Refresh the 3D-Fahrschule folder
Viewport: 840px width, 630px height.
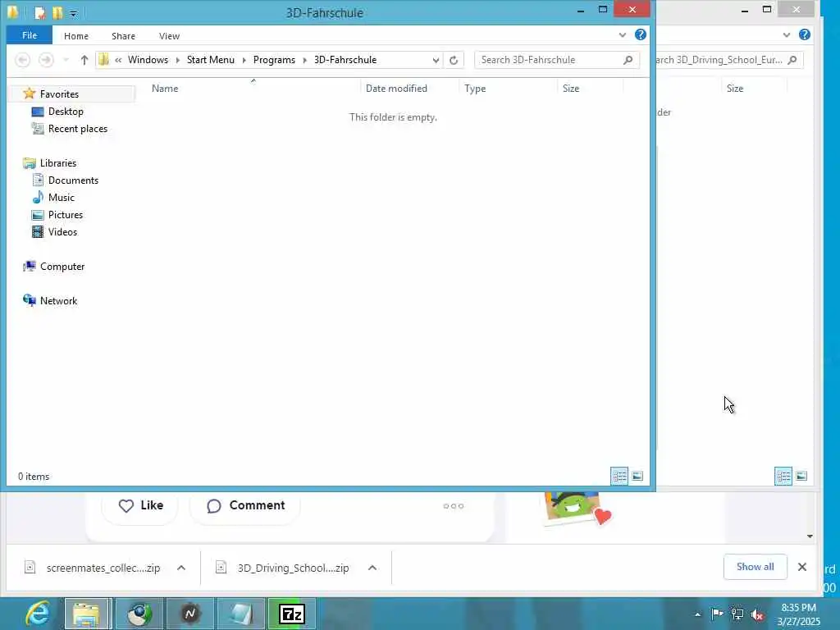[x=454, y=60]
